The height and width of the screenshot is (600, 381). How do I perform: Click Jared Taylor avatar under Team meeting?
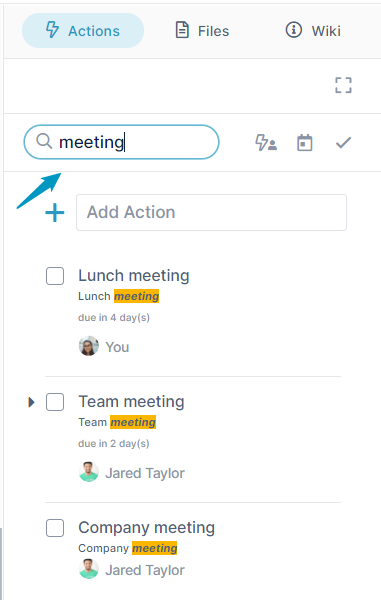click(89, 472)
